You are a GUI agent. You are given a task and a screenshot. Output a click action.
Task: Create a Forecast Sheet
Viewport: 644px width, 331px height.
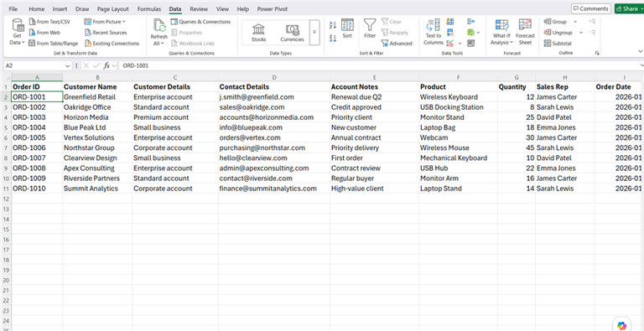[525, 32]
